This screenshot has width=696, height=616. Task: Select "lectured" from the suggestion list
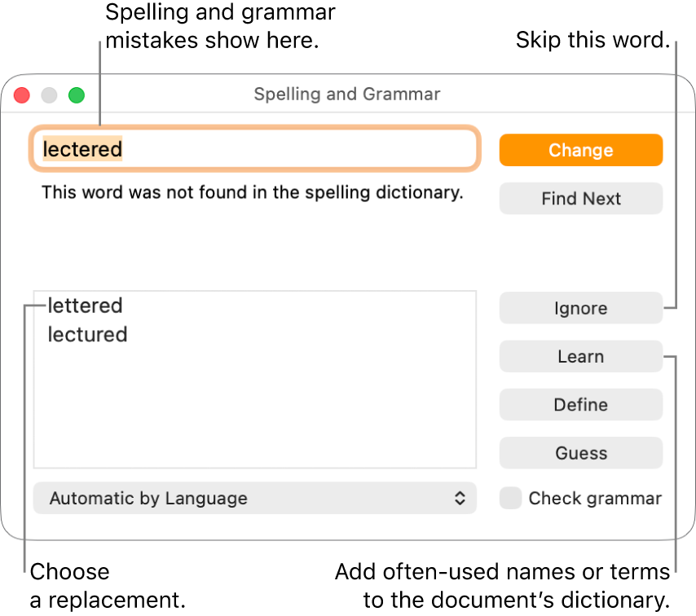tap(86, 334)
